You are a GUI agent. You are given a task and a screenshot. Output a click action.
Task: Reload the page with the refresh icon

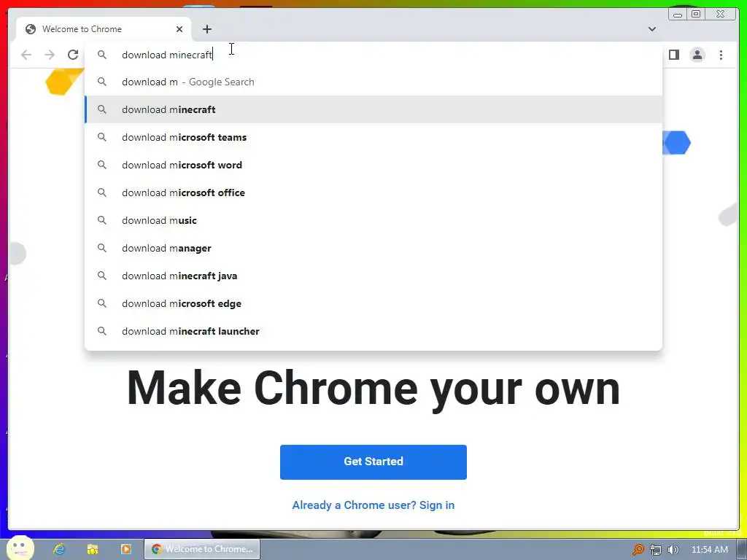(73, 55)
